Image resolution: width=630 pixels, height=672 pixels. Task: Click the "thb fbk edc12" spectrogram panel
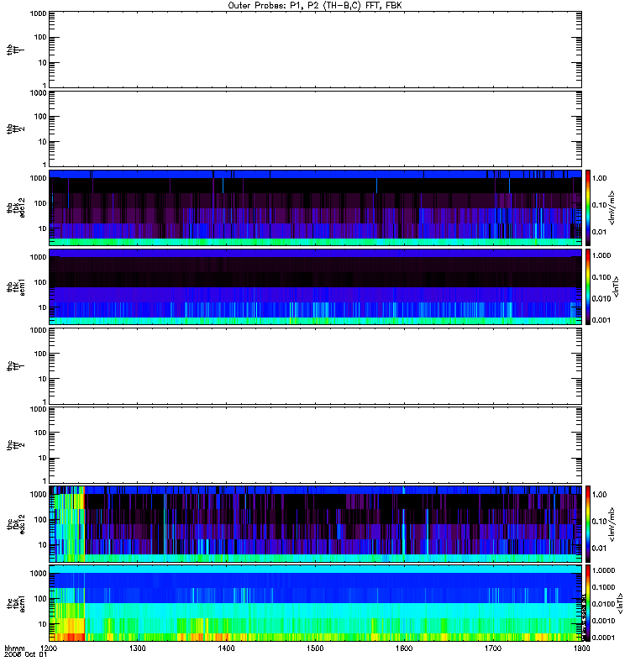[316, 207]
